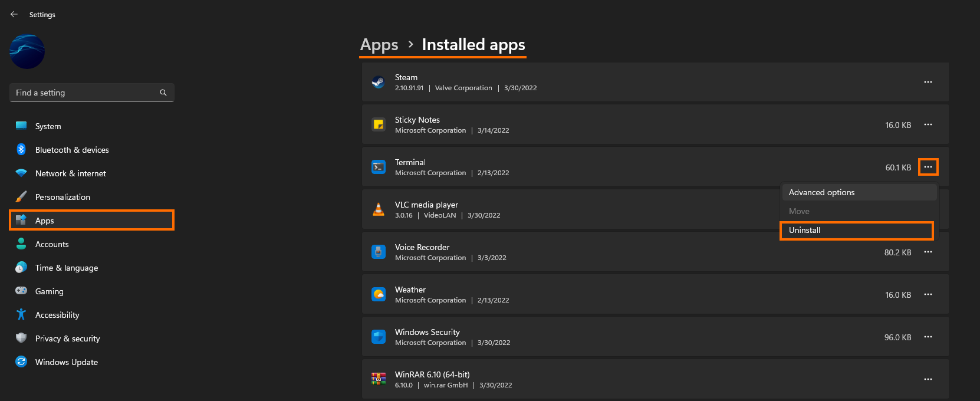Click Terminal's 60.1 KB size value

click(x=898, y=167)
